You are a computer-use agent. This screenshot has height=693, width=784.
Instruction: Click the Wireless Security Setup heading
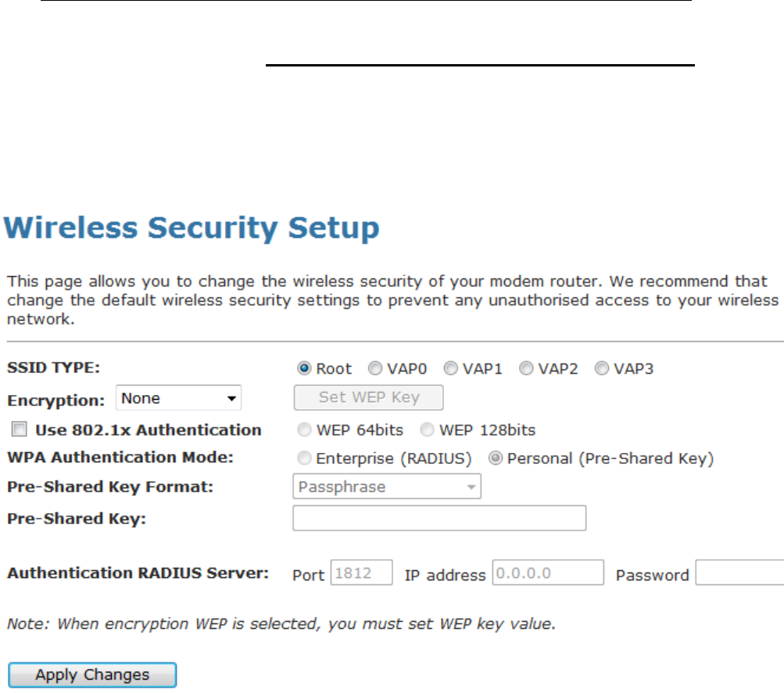click(x=192, y=230)
